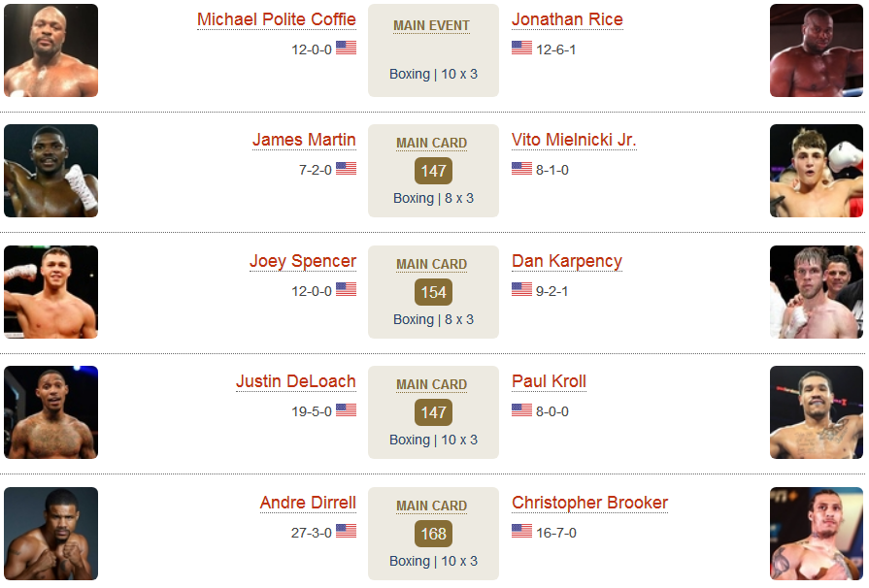Open Dan Karpency's photo thumbnail
Image resolution: width=869 pixels, height=588 pixels.
pyautogui.click(x=817, y=292)
